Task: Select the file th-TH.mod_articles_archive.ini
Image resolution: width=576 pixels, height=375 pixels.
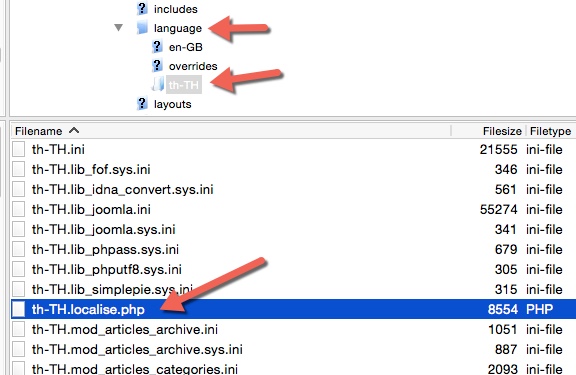Action: tap(125, 329)
